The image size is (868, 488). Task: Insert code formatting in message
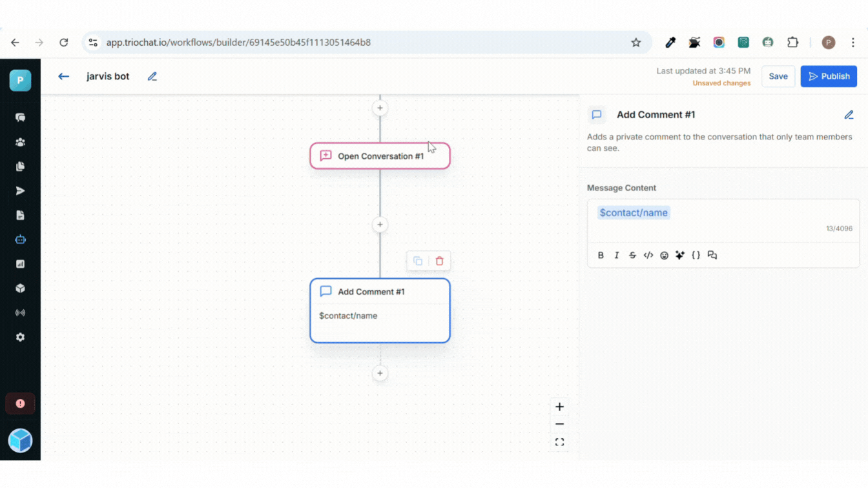(648, 256)
